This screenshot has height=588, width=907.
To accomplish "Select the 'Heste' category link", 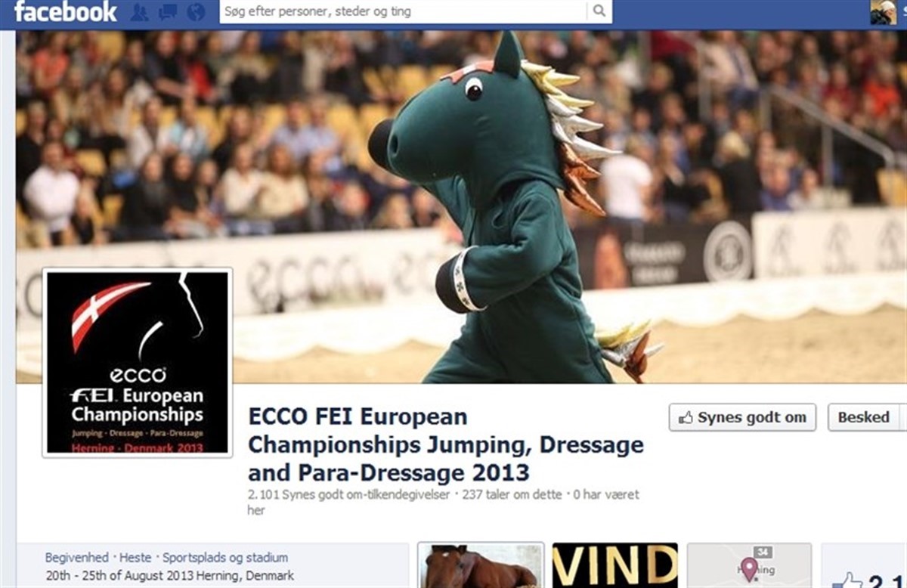I will [x=137, y=558].
